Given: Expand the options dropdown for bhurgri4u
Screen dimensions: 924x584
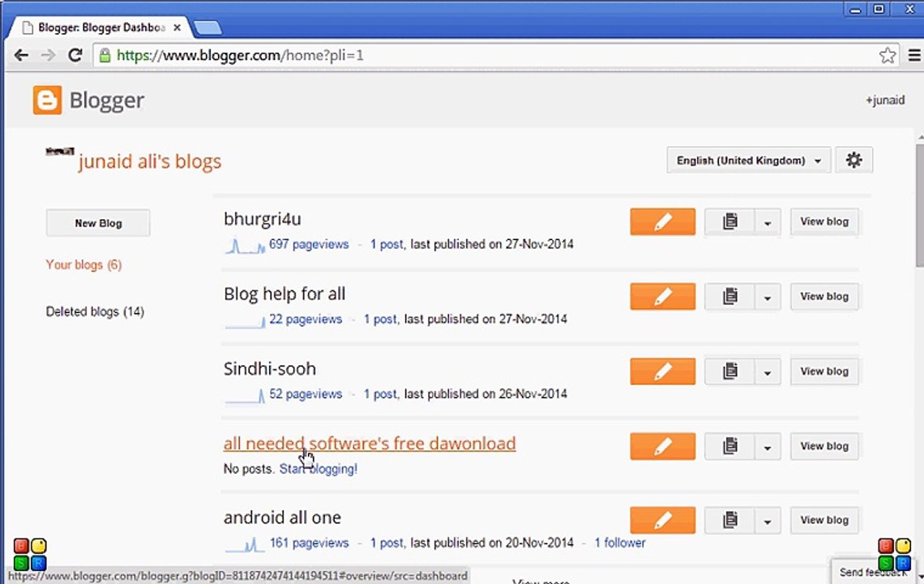Looking at the screenshot, I should (768, 222).
